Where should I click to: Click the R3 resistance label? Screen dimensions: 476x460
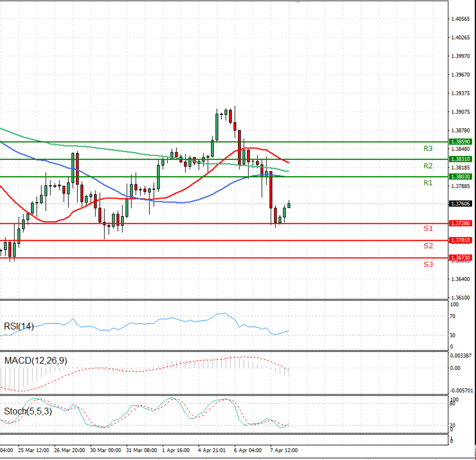pos(428,149)
